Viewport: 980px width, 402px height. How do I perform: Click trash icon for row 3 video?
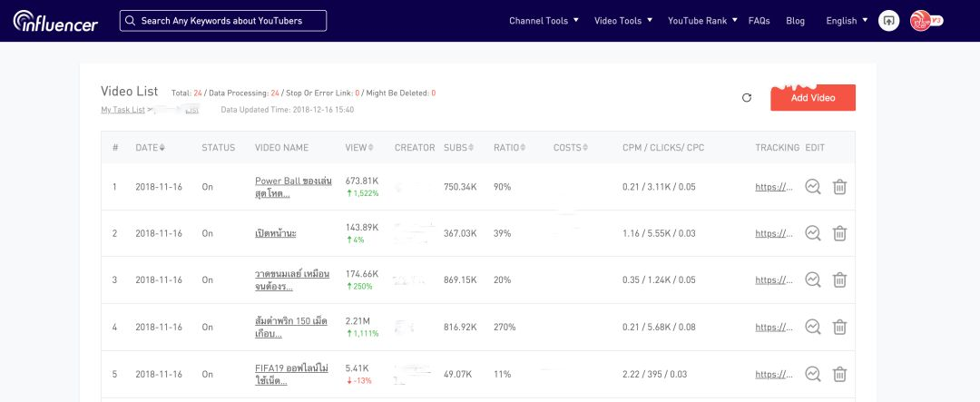click(x=839, y=279)
